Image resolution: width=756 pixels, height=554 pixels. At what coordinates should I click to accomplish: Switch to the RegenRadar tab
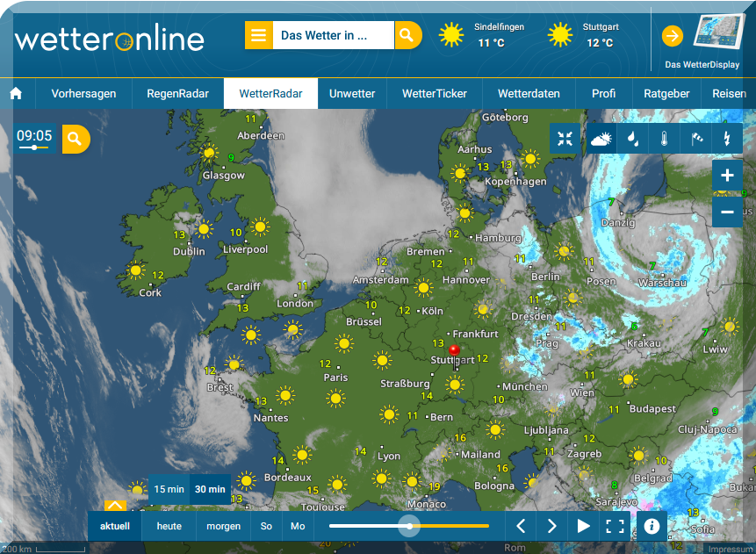[x=176, y=94]
